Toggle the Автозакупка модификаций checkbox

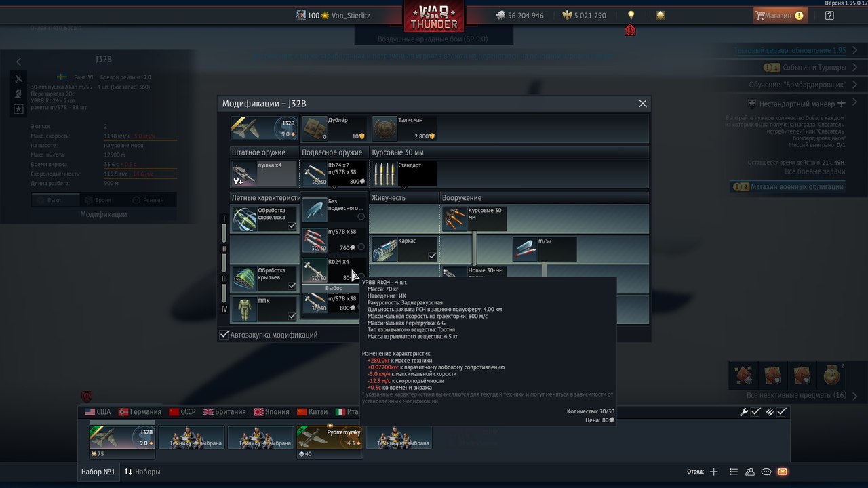pos(224,335)
